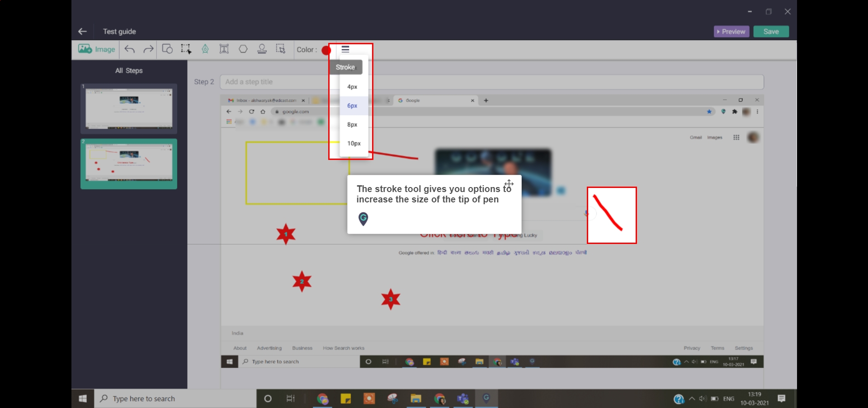Image resolution: width=868 pixels, height=408 pixels.
Task: Undo the last action
Action: [x=130, y=49]
